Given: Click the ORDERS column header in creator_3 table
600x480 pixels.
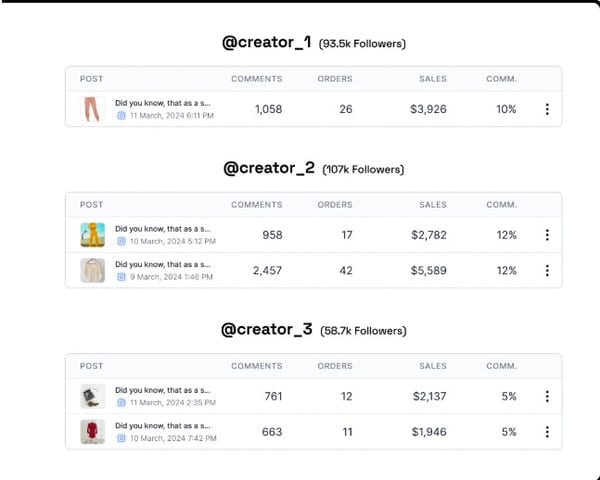Looking at the screenshot, I should pos(335,366).
